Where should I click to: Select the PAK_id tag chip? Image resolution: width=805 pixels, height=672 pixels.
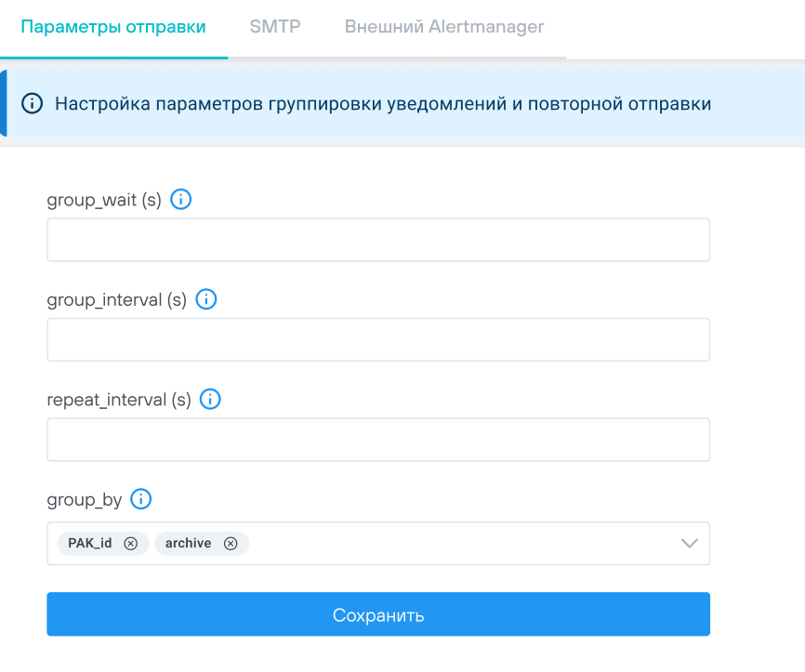(90, 544)
